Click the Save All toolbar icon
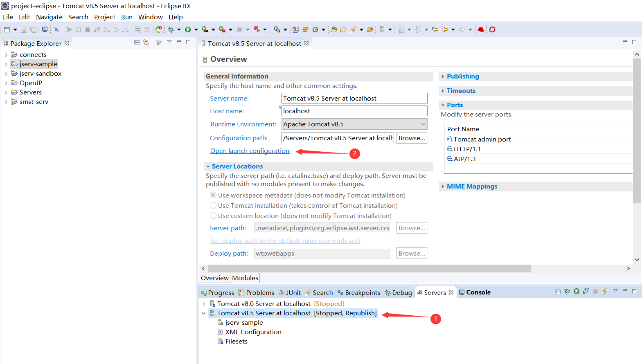 tap(33, 29)
